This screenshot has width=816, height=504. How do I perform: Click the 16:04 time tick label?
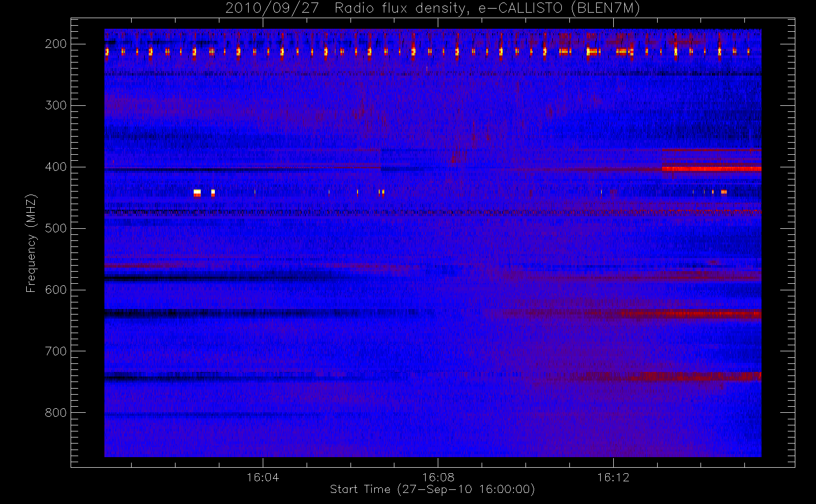pyautogui.click(x=263, y=477)
